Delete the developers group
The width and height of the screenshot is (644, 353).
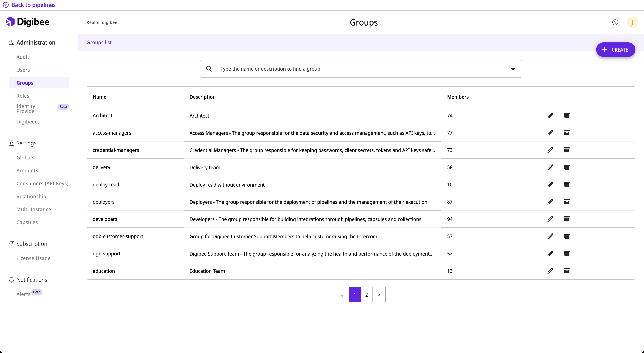point(567,219)
